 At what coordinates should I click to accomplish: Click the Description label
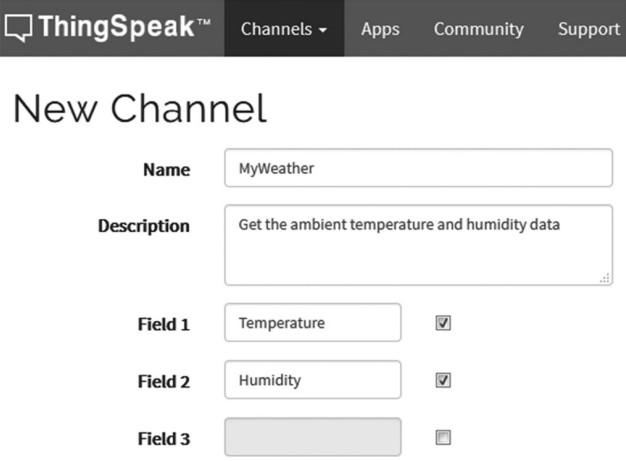click(x=143, y=226)
